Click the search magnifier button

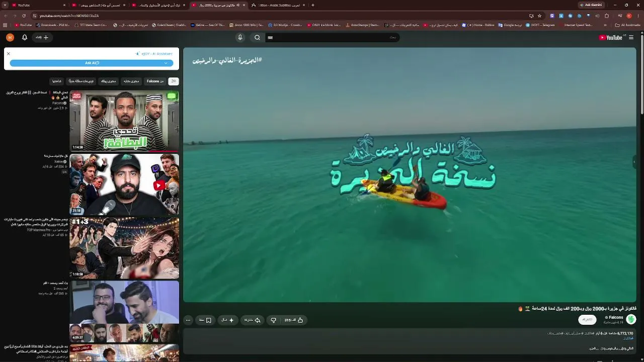[257, 37]
